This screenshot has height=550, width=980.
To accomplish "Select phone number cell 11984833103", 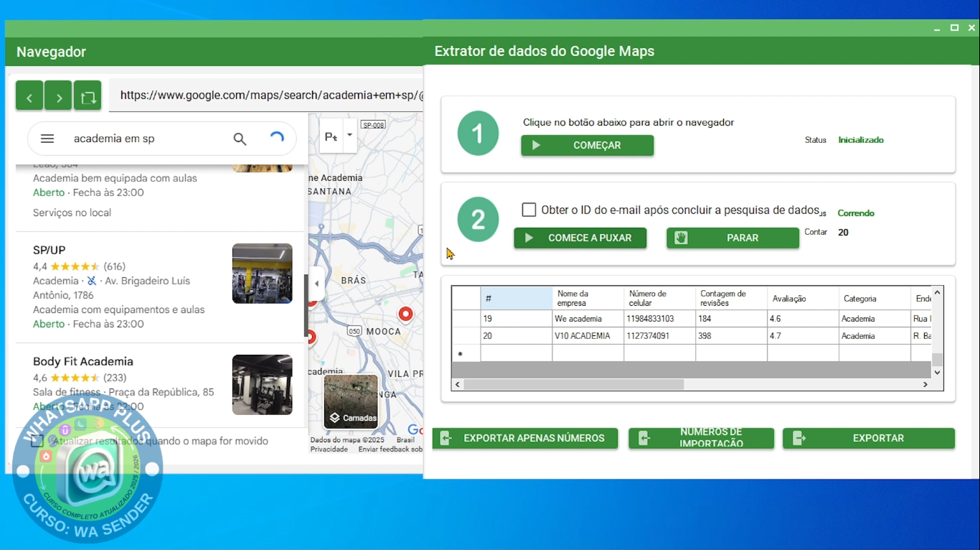I will 660,318.
